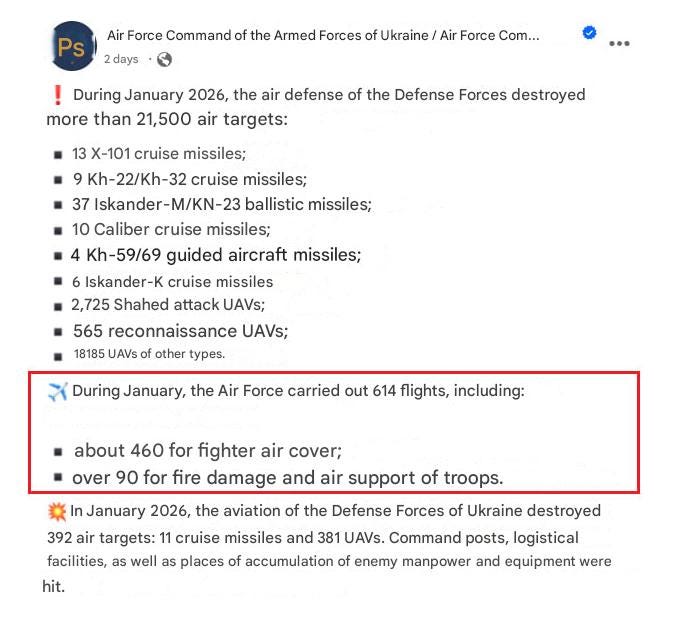
Task: Click "over 90 for fire damage" line
Action: 288,478
